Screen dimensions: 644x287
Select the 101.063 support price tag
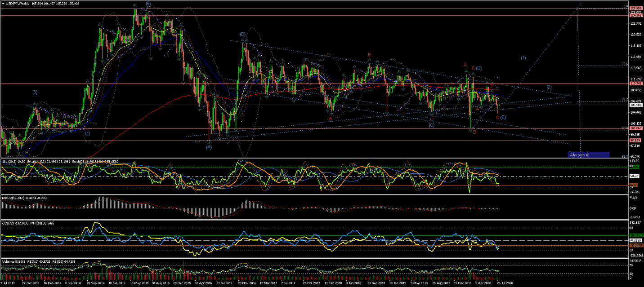coord(635,128)
